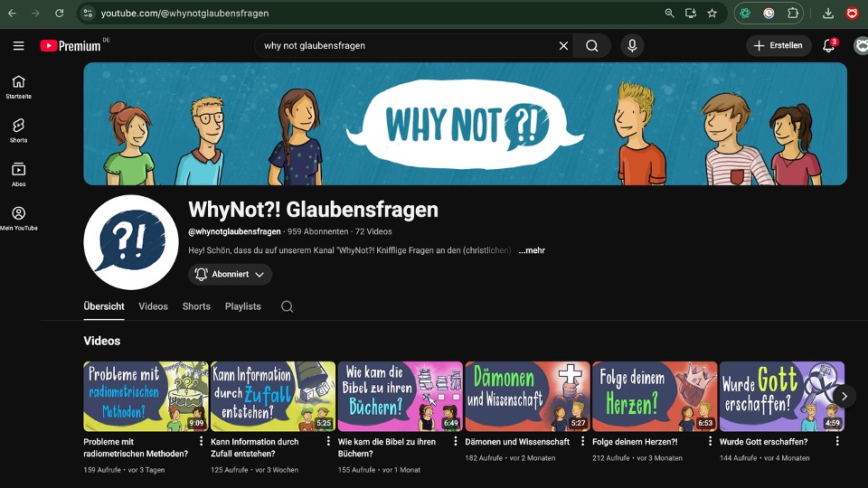Image resolution: width=868 pixels, height=488 pixels.
Task: Click the install app icon in address bar
Action: coord(690,14)
